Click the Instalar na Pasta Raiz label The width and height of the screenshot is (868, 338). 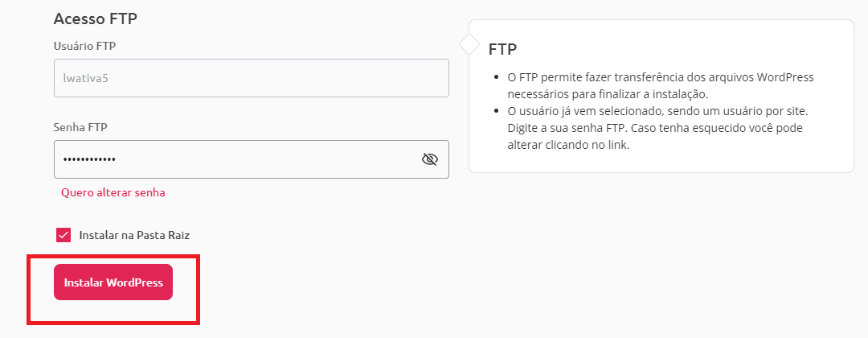[x=134, y=235]
